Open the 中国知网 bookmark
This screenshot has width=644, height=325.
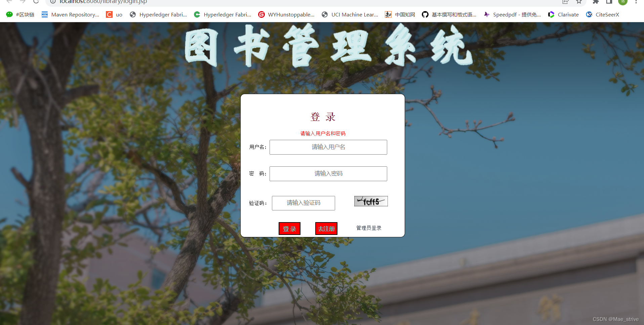click(400, 14)
